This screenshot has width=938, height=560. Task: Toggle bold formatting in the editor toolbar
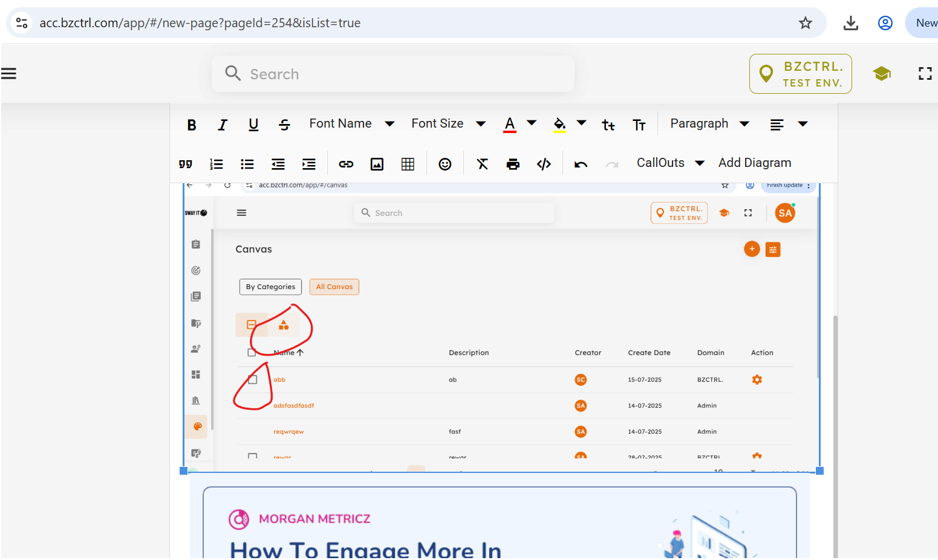click(x=192, y=125)
